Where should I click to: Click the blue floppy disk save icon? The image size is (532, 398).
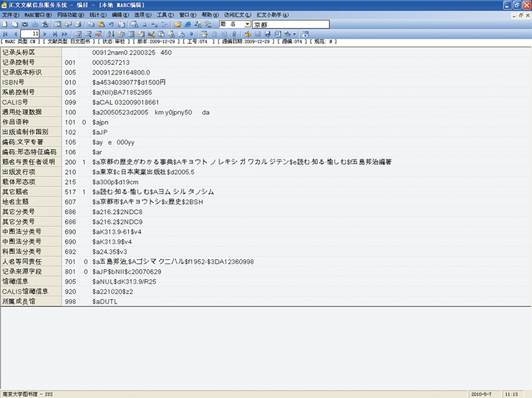point(267,34)
